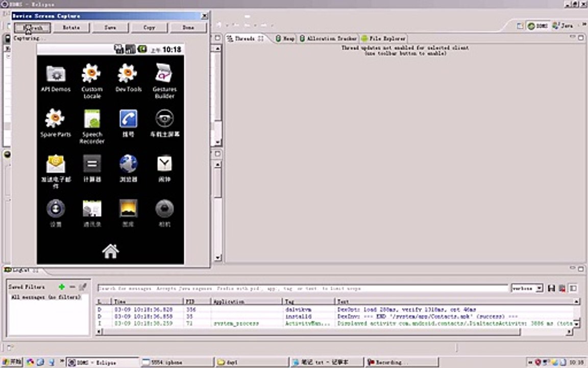Tap the blue phone dialer icon
The image size is (588, 368).
[x=128, y=119]
